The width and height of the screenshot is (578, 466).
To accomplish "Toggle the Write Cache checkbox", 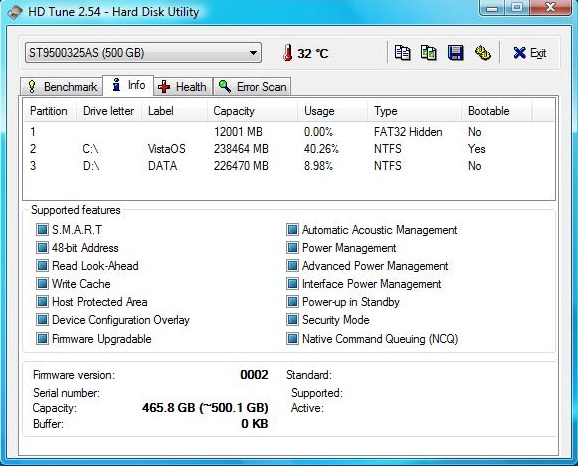I will pos(42,283).
